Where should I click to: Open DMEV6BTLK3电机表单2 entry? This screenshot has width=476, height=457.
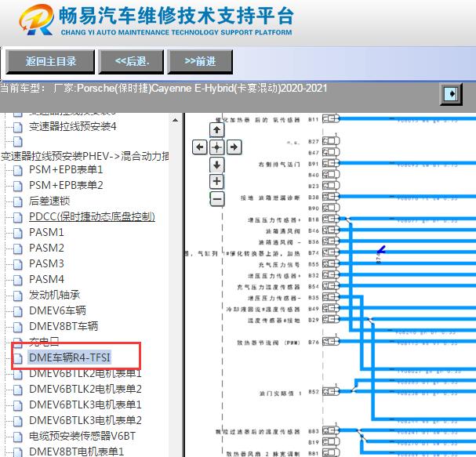click(85, 420)
